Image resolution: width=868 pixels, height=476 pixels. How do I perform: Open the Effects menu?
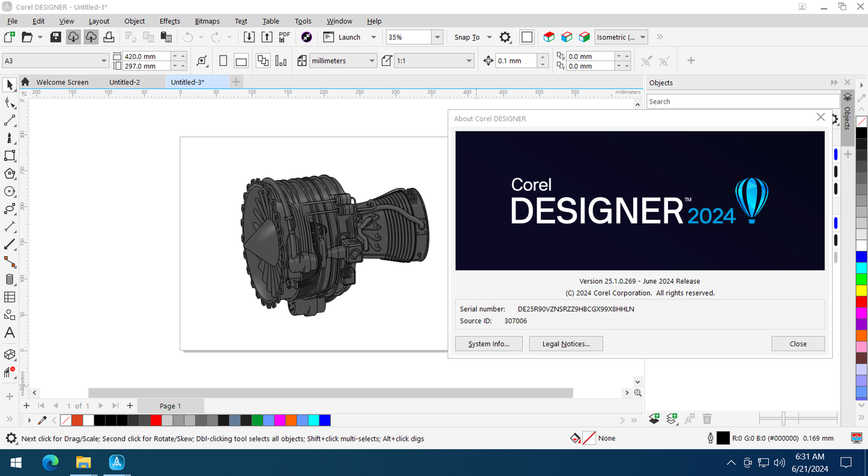(170, 21)
